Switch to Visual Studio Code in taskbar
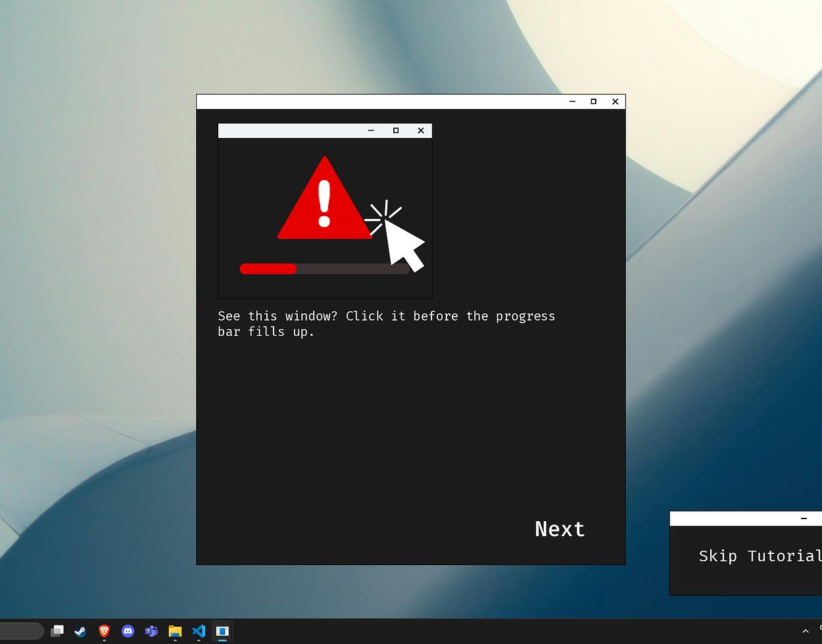The height and width of the screenshot is (644, 822). coord(199,632)
